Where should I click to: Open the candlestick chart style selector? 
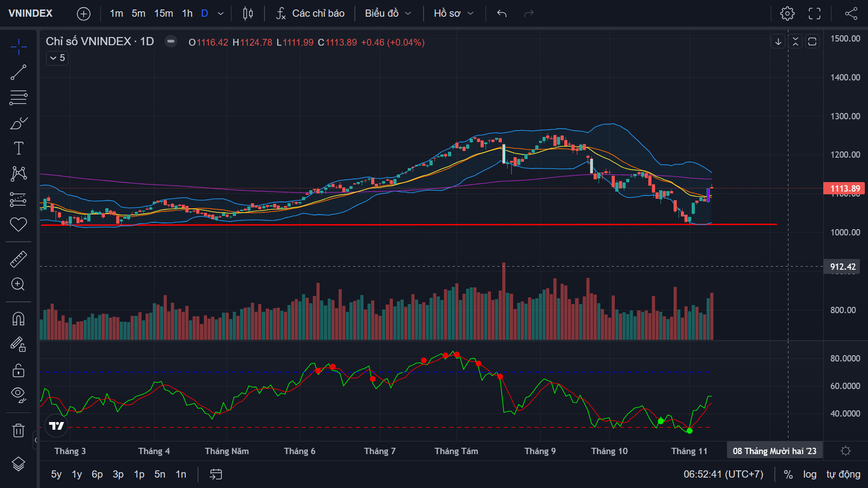pos(248,14)
